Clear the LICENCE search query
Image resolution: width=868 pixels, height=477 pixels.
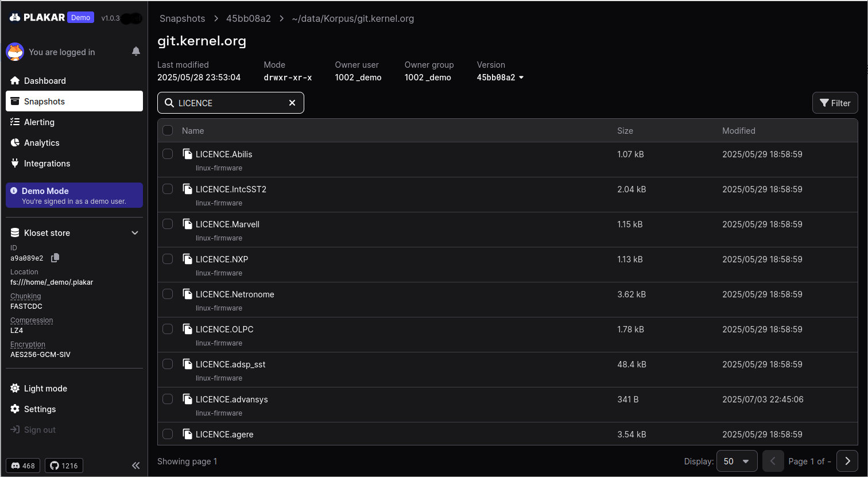(292, 103)
